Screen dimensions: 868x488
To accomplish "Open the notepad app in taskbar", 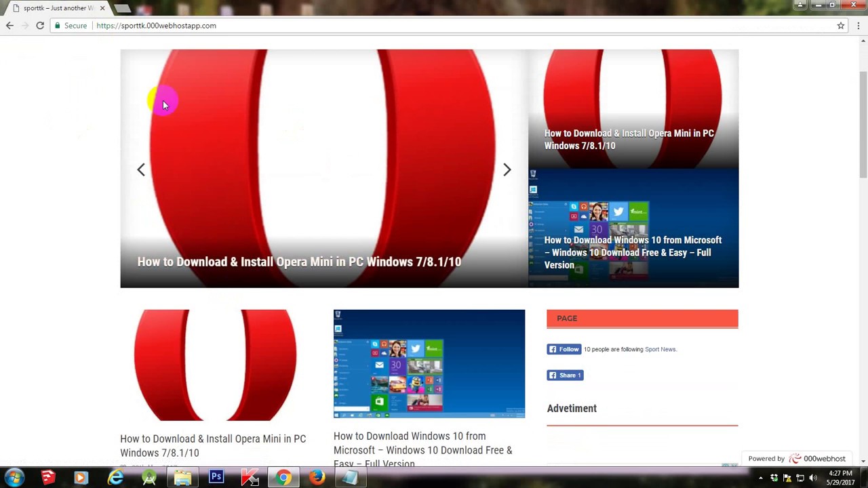I will [350, 478].
